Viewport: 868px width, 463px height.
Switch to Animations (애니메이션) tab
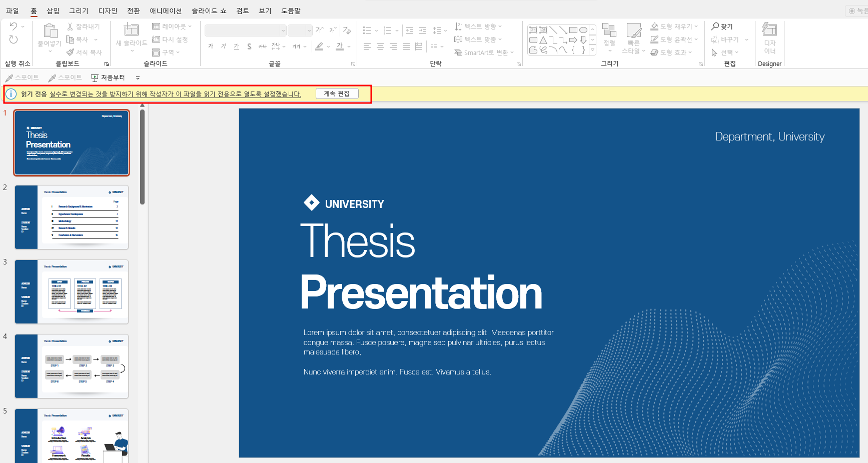[x=166, y=10]
